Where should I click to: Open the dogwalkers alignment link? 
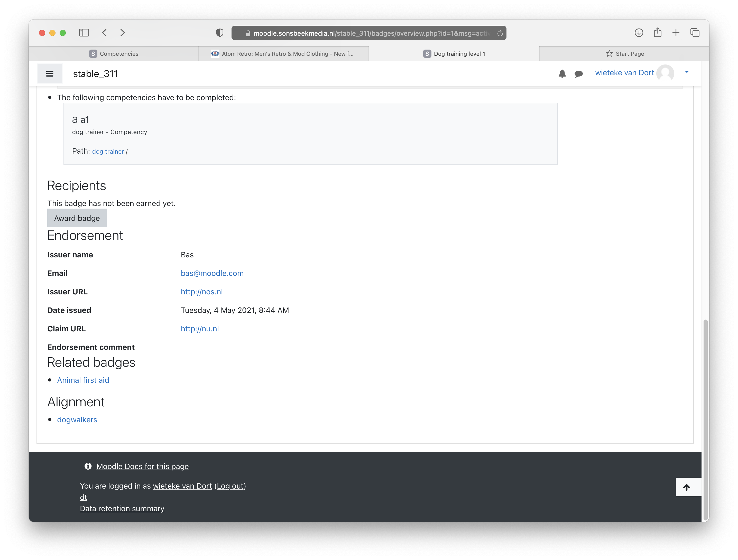point(77,419)
